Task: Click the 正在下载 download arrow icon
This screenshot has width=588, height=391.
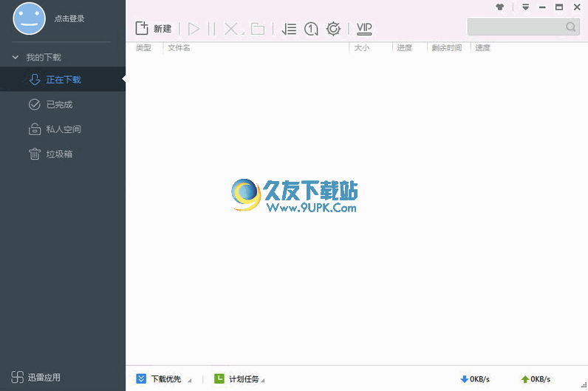Action: click(35, 80)
